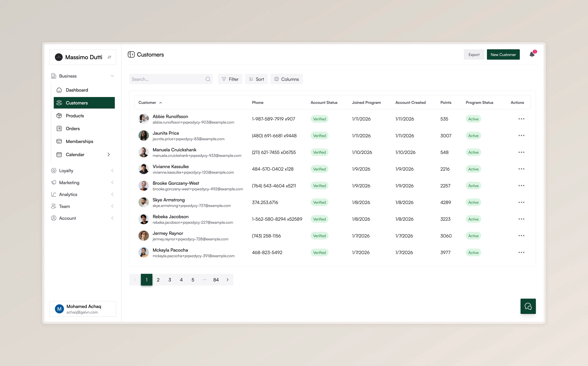Open the chat support bubble icon
This screenshot has height=366, width=588.
click(528, 306)
